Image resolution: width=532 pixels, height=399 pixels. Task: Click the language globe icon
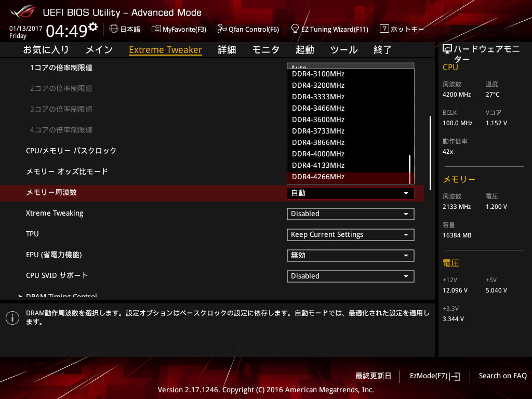point(114,29)
